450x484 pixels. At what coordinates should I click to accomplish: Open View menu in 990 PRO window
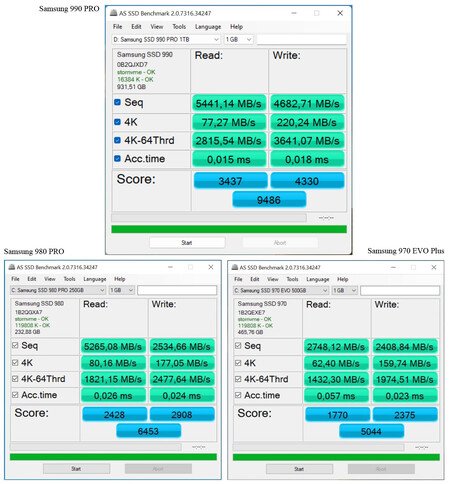(x=157, y=26)
